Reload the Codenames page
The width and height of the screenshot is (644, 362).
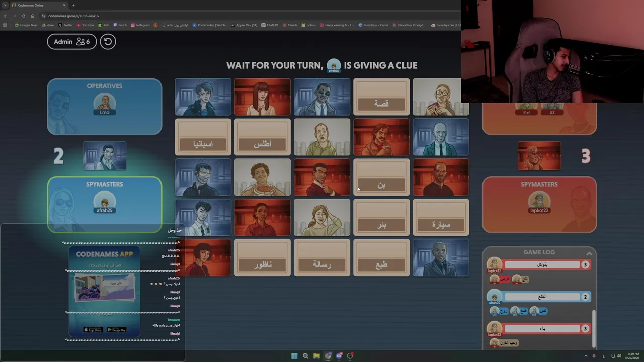click(x=23, y=16)
